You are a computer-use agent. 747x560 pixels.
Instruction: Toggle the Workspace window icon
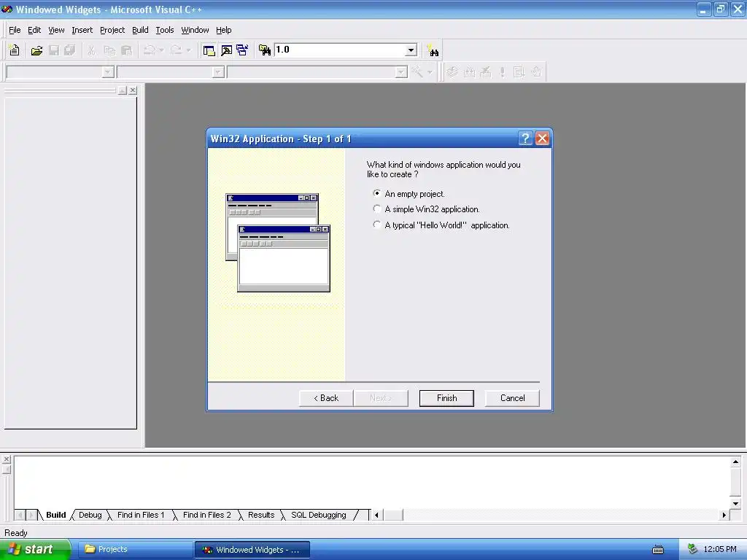[209, 50]
